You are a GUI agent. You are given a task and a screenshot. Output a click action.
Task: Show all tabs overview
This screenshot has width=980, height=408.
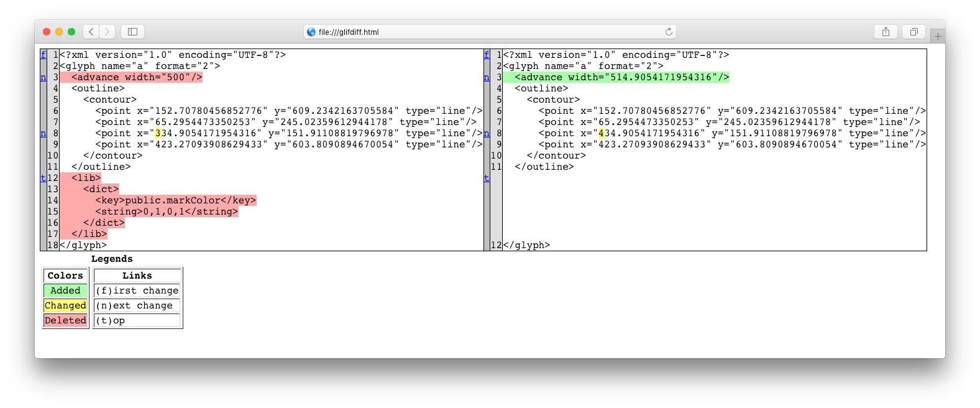point(914,32)
